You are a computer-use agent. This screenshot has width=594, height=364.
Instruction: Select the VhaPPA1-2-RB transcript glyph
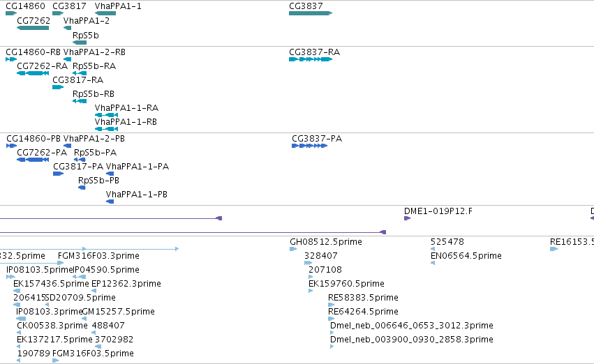(68, 59)
